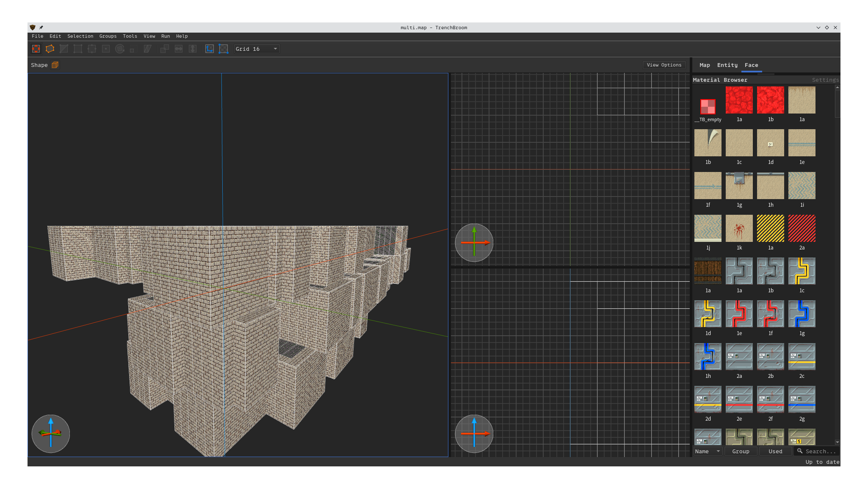The image size is (868, 499).
Task: Select the Vertex tool in toolbar
Action: (78, 49)
